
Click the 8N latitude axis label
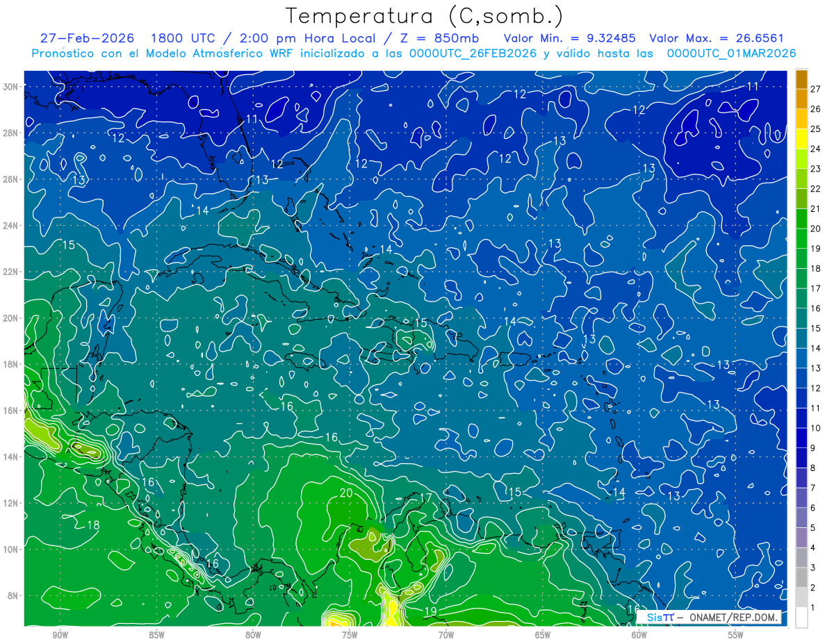click(14, 596)
